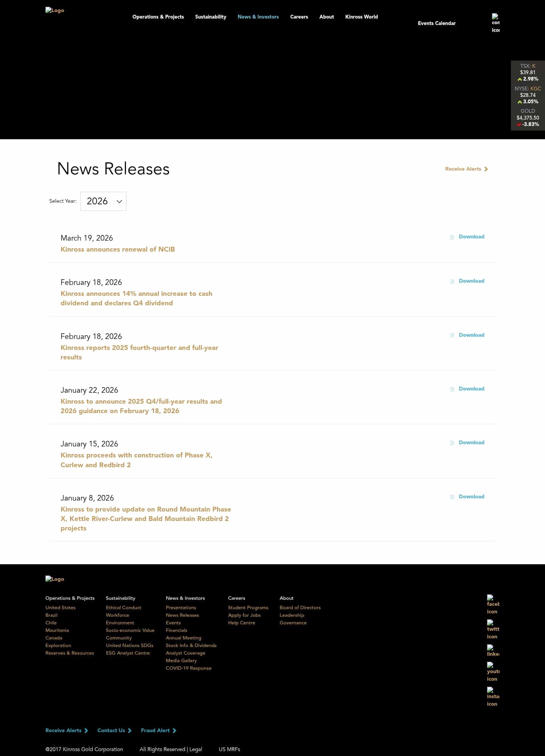Open Kinross World in top navigation
This screenshot has width=545, height=756.
(x=361, y=17)
